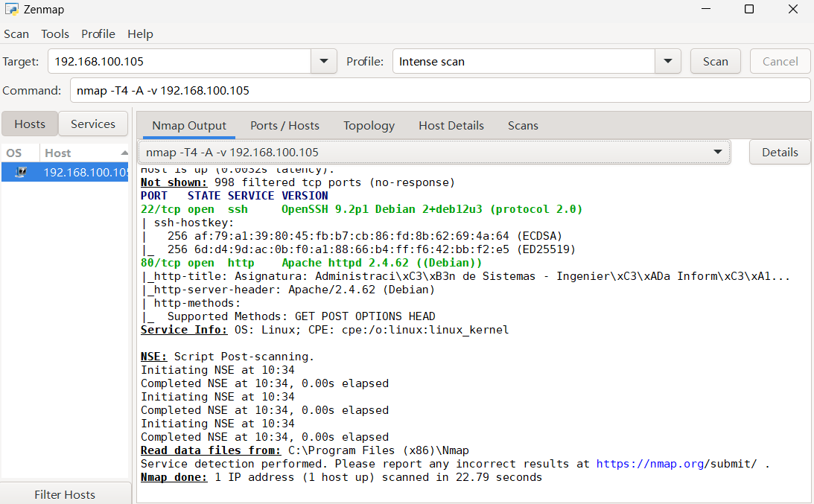Close the Zenmap window
The width and height of the screenshot is (814, 504).
pyautogui.click(x=792, y=10)
